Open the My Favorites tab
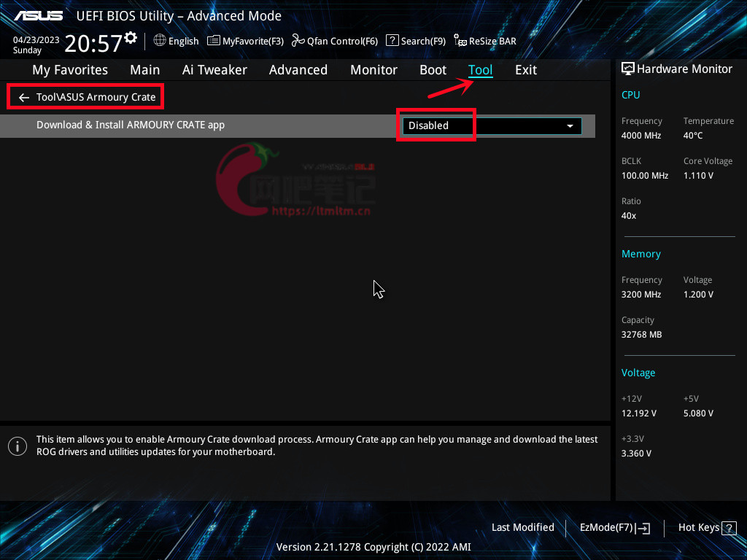Viewport: 747px width, 560px height. pyautogui.click(x=70, y=70)
